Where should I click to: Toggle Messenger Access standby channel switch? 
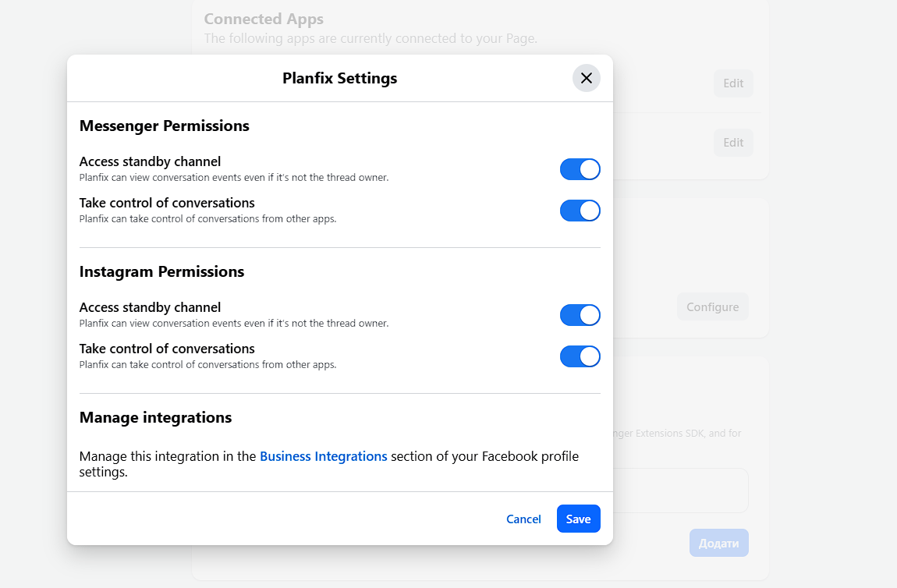580,169
